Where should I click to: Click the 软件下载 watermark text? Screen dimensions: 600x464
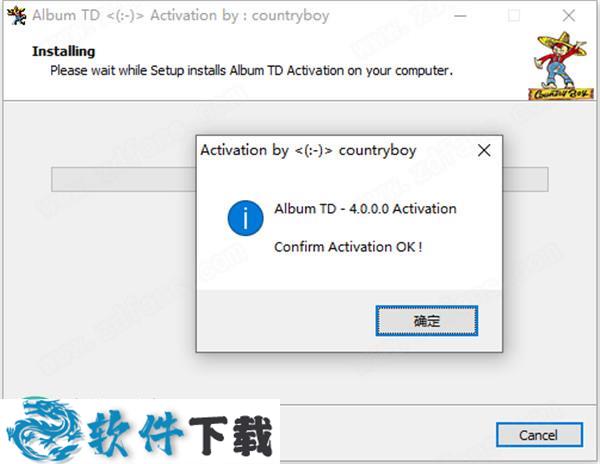[180, 434]
